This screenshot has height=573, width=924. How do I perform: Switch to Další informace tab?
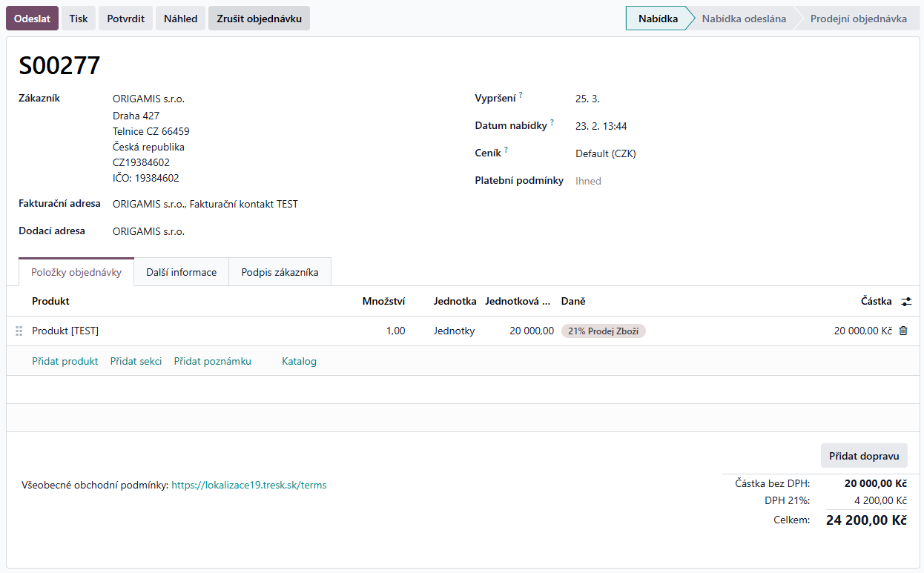(x=181, y=272)
